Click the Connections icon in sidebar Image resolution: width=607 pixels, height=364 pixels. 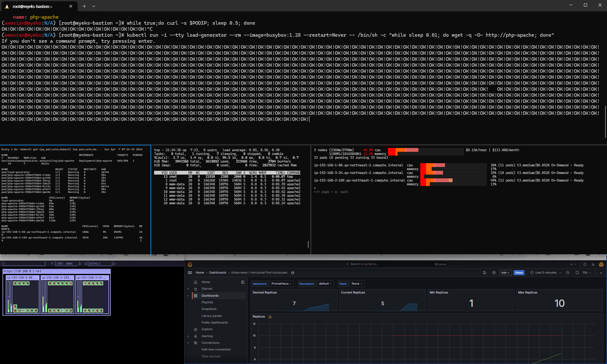196,343
